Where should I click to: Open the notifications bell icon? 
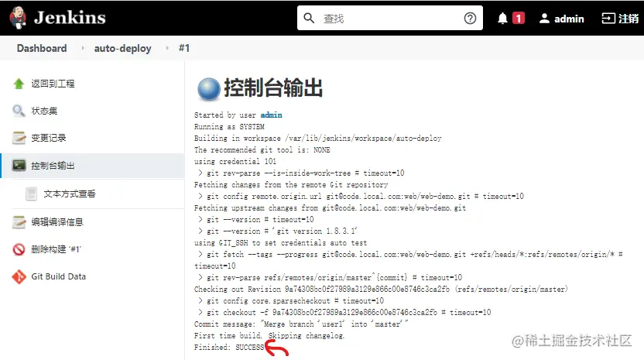point(502,19)
